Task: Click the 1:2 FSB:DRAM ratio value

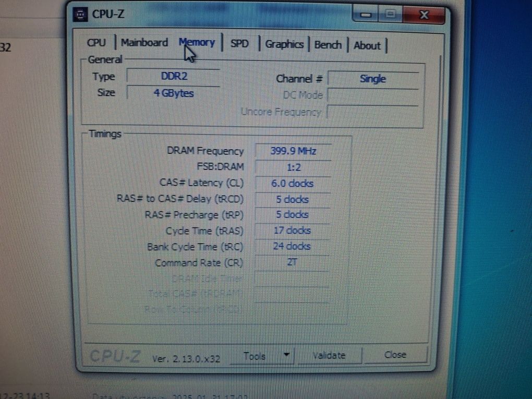Action: (293, 167)
